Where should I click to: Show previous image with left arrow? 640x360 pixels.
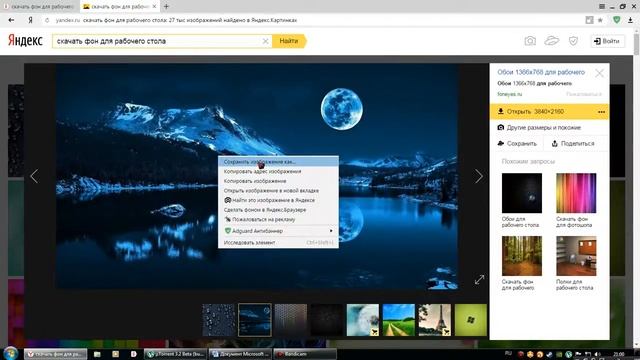(x=34, y=176)
